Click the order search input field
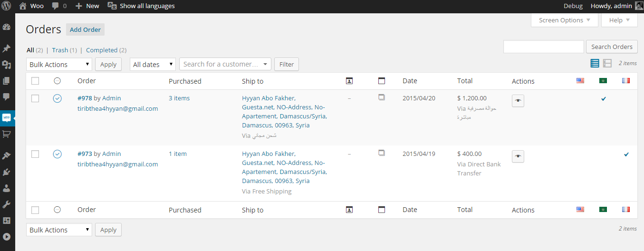The height and width of the screenshot is (251, 644). 543,47
